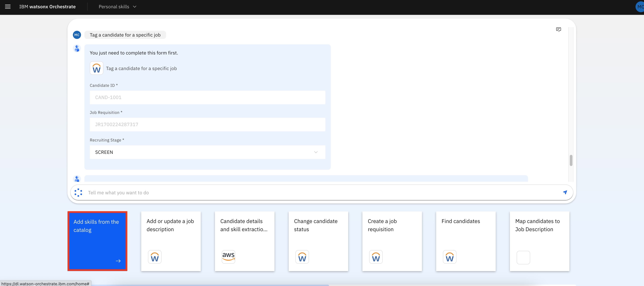Image resolution: width=644 pixels, height=286 pixels.
Task: Click the AWS icon on Candidate details card
Action: coord(228,257)
